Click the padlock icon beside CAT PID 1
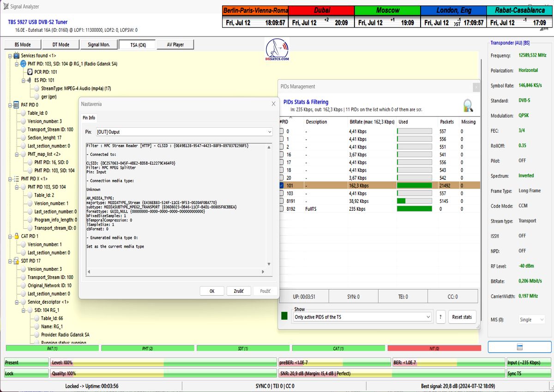554x392 pixels. [17, 236]
